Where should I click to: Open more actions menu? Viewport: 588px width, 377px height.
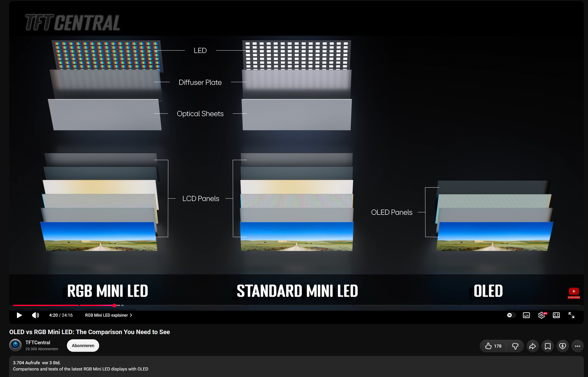(578, 346)
